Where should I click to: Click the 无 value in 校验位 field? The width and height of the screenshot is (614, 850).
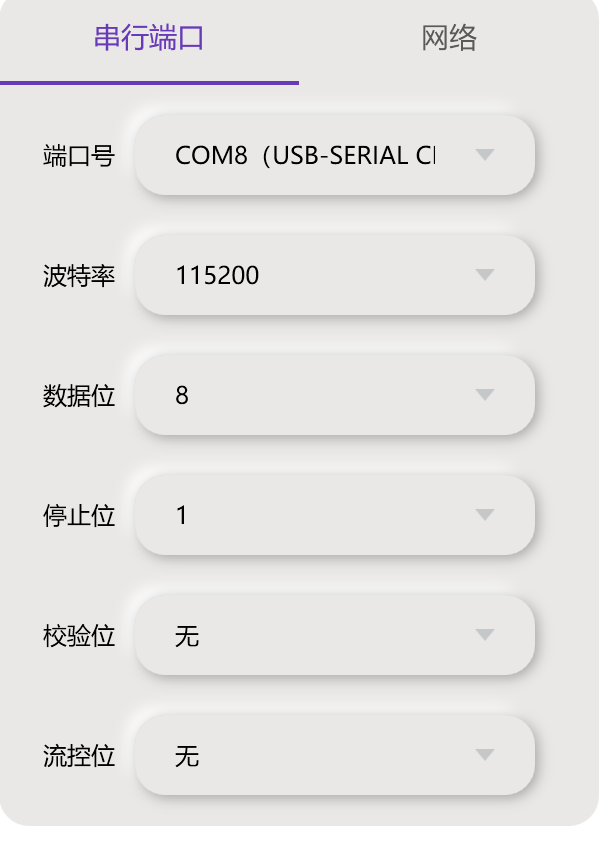[187, 634]
